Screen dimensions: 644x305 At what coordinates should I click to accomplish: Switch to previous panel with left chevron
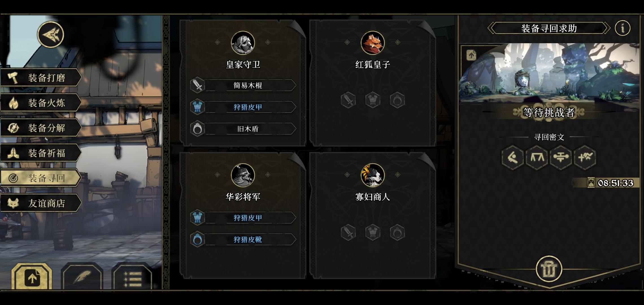coord(491,28)
